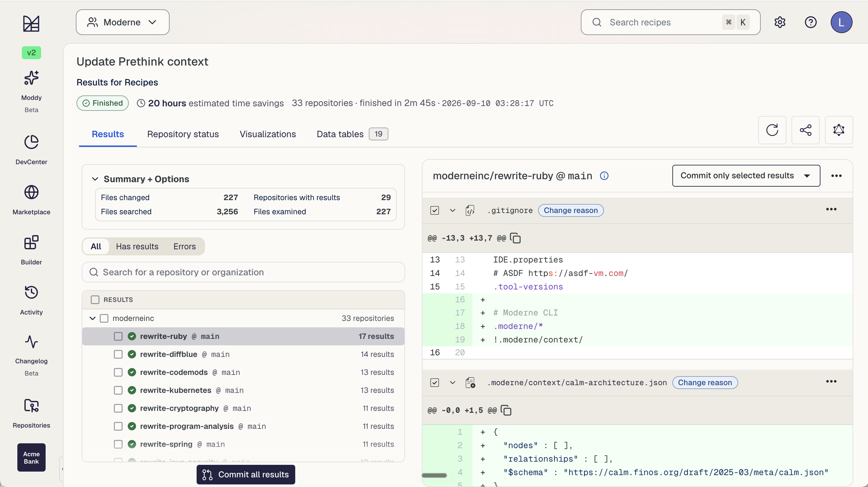Check the moderneinc organization checkbox

point(104,318)
